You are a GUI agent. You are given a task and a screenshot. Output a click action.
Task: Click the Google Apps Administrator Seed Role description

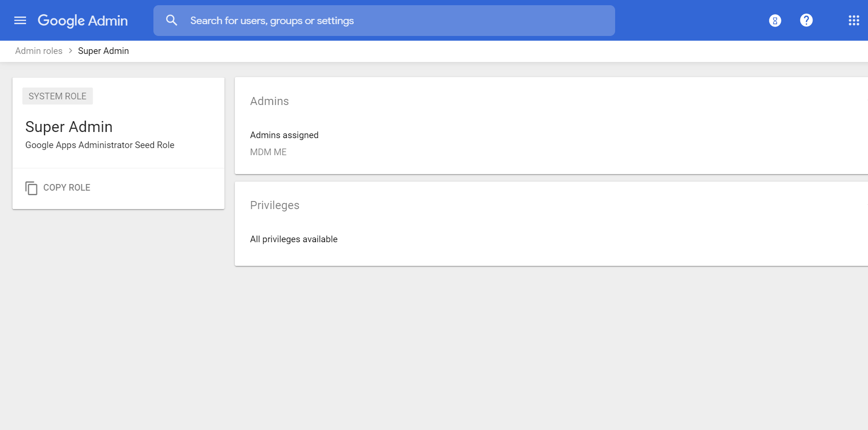pyautogui.click(x=100, y=145)
